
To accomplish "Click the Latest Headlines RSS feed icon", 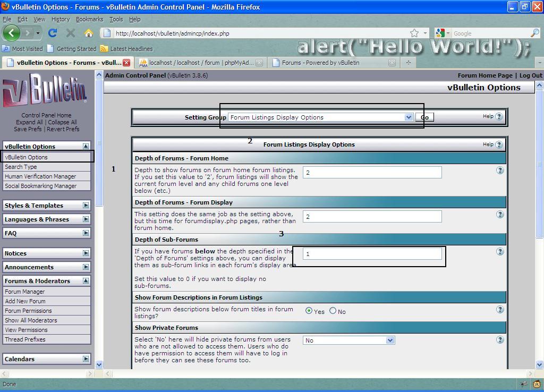I will [x=104, y=48].
